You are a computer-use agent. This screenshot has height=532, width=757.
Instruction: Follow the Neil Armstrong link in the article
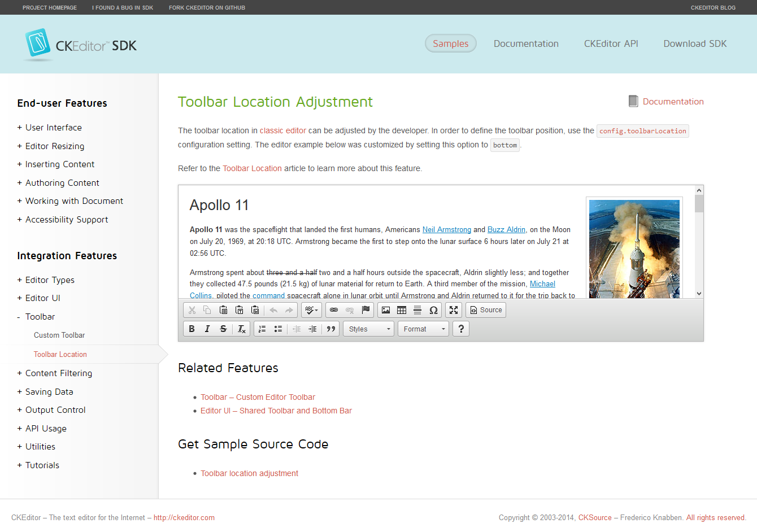point(447,229)
